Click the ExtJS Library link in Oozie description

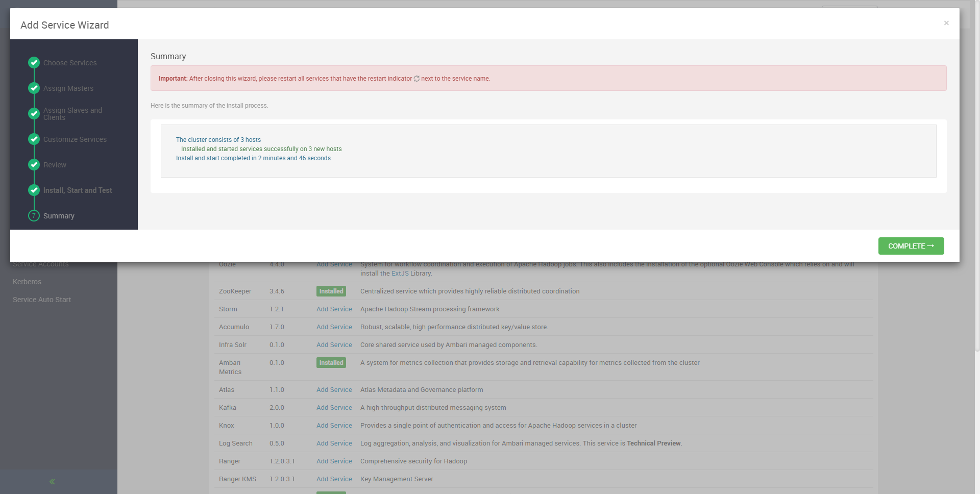pos(411,274)
